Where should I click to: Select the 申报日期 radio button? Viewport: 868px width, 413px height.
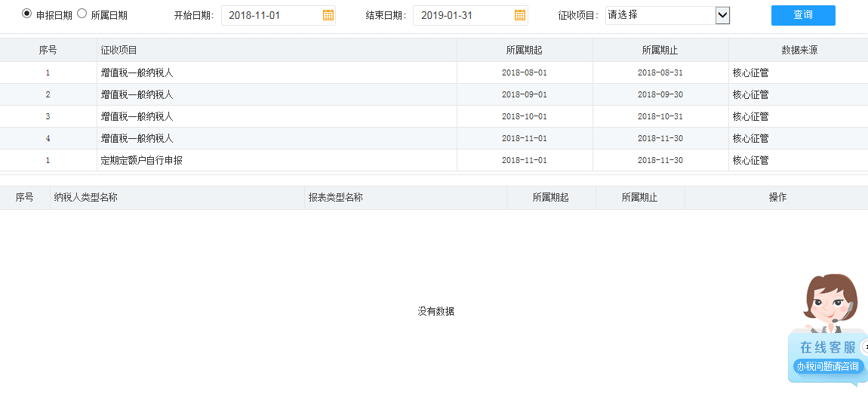point(27,14)
